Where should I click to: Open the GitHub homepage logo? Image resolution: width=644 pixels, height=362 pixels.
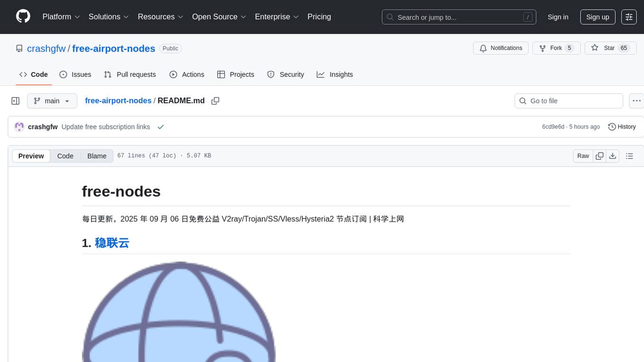click(x=23, y=17)
